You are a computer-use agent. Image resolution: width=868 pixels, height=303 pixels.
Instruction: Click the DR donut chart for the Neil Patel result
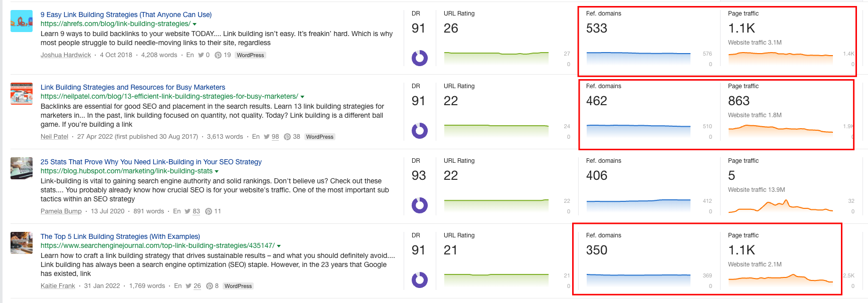click(419, 132)
